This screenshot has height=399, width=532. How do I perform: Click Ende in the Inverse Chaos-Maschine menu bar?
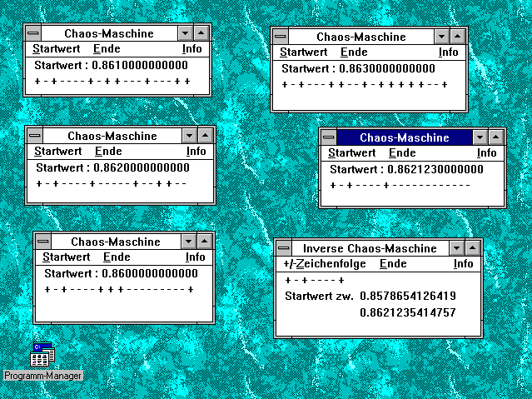point(393,263)
